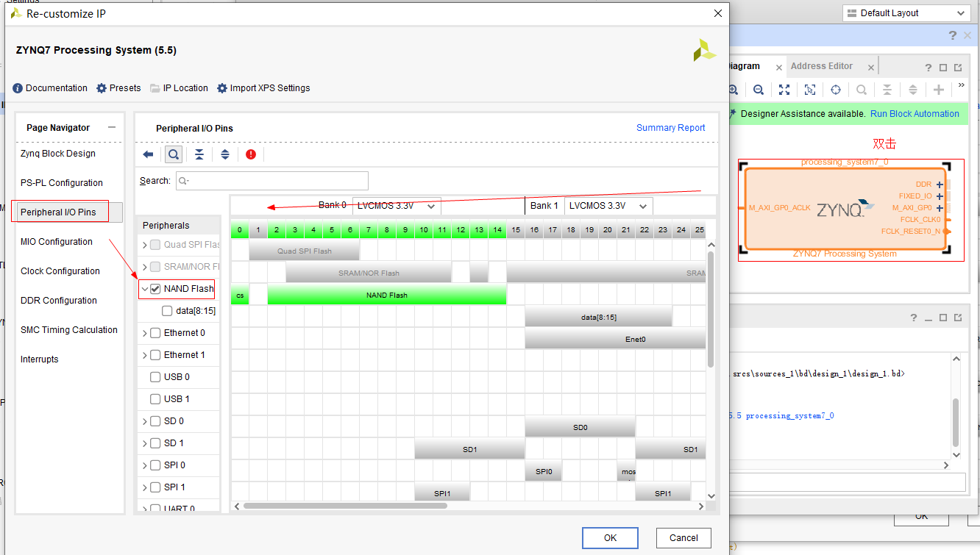
Task: Zoom in on the block diagram
Action: 733,90
